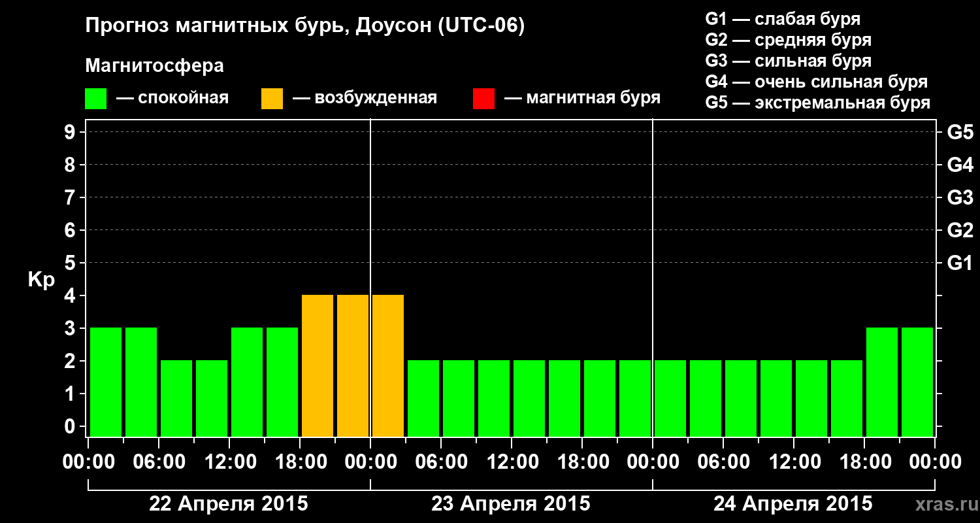Click the '23 Апреля 2015' date label
980x523 pixels.
511,504
